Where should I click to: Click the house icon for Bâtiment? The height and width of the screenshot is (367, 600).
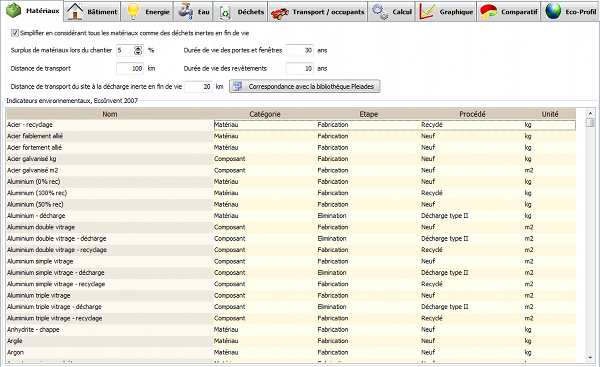(75, 11)
